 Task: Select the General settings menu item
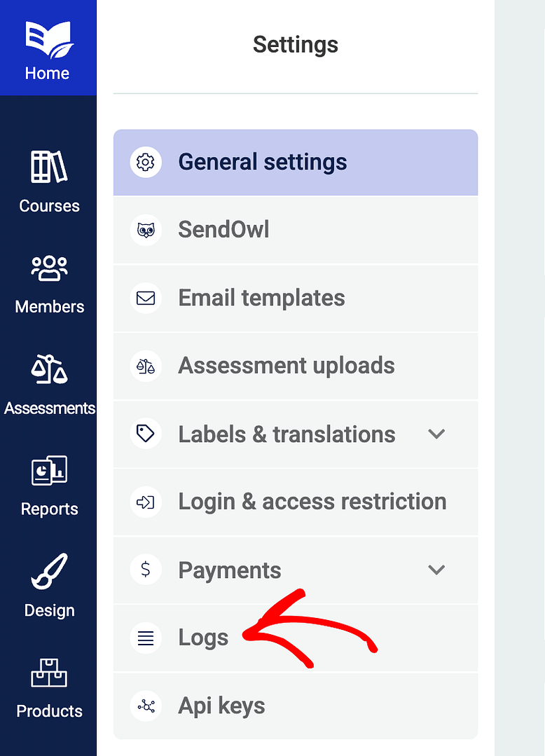point(262,162)
